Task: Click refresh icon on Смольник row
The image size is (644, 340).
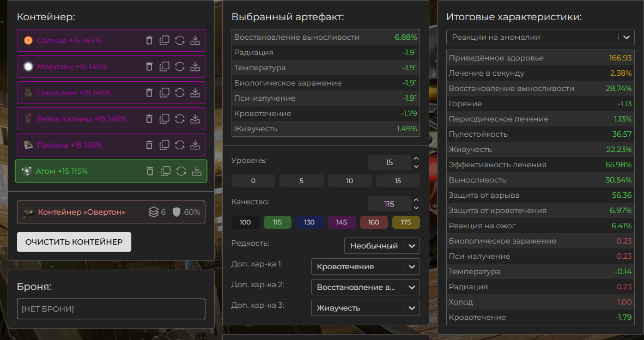Action: point(179,93)
